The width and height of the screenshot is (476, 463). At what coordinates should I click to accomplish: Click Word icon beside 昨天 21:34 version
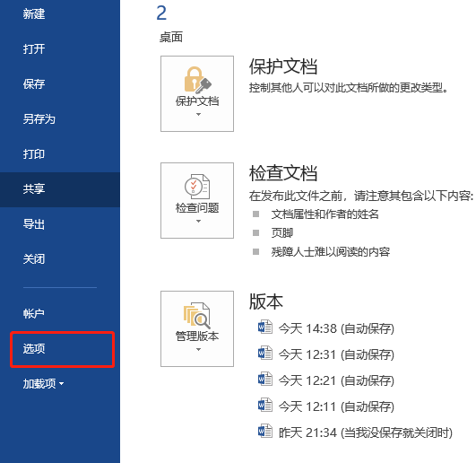tap(265, 431)
